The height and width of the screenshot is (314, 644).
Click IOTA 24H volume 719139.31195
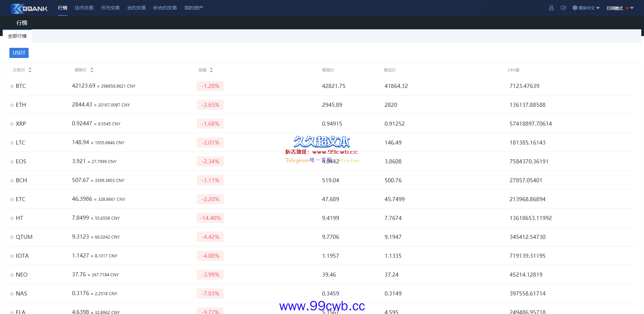coord(527,256)
